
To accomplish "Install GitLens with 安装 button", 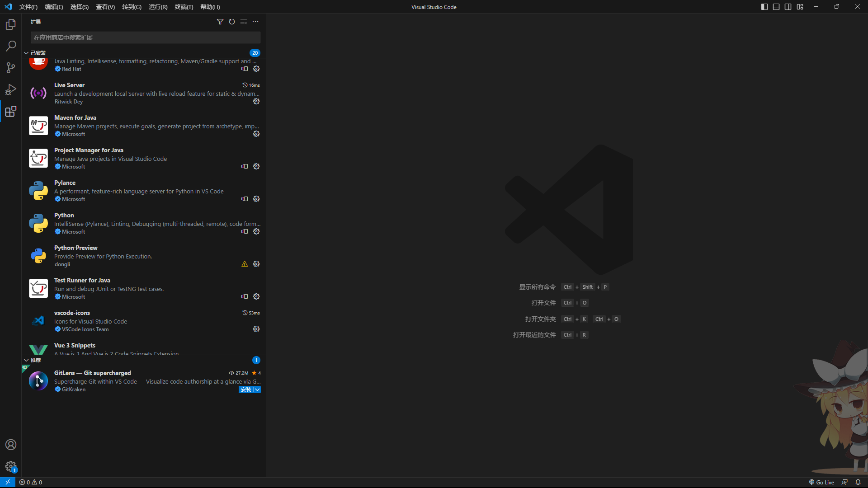I will [x=246, y=389].
